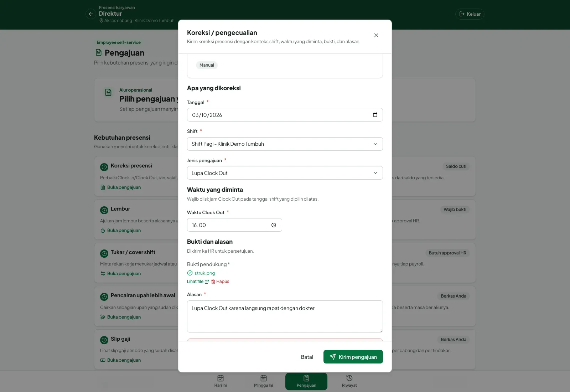This screenshot has width=570, height=392.
Task: Click the back arrow next to Direktur
Action: [x=91, y=14]
